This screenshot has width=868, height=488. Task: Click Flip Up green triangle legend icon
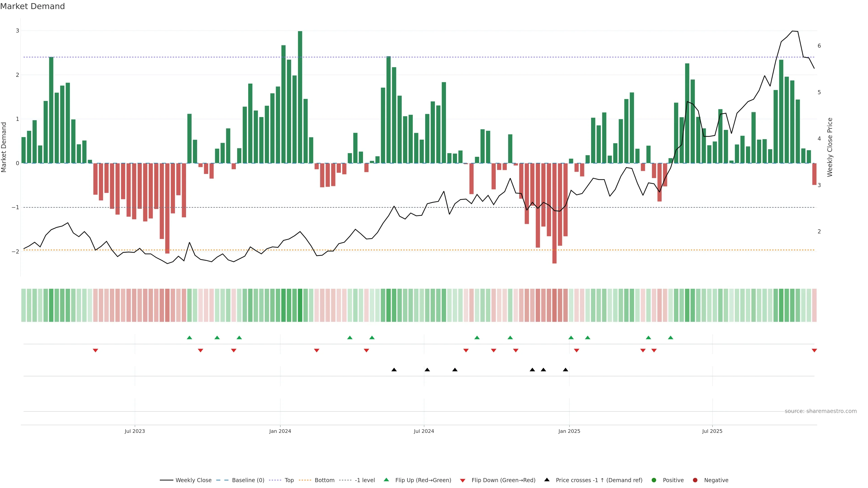coord(387,480)
